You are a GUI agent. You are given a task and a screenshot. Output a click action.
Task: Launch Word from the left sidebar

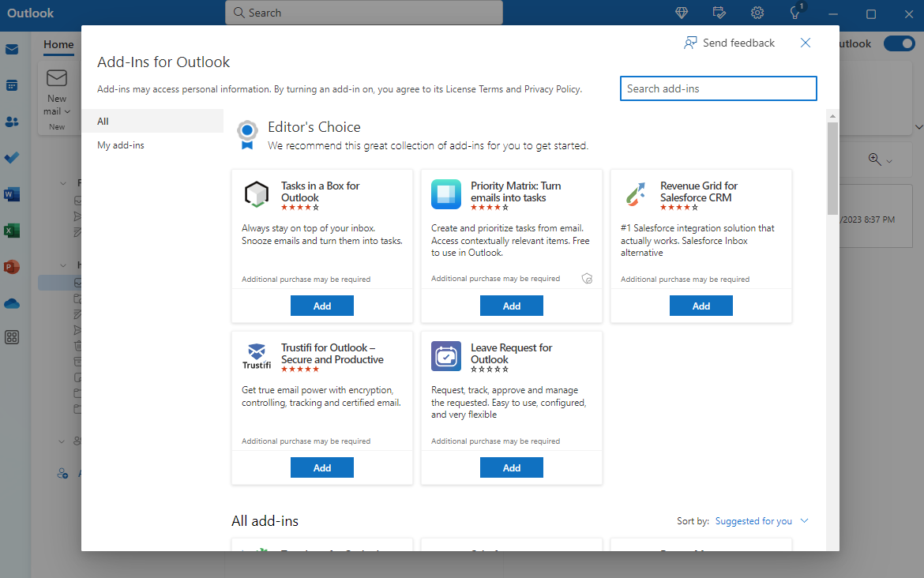11,193
